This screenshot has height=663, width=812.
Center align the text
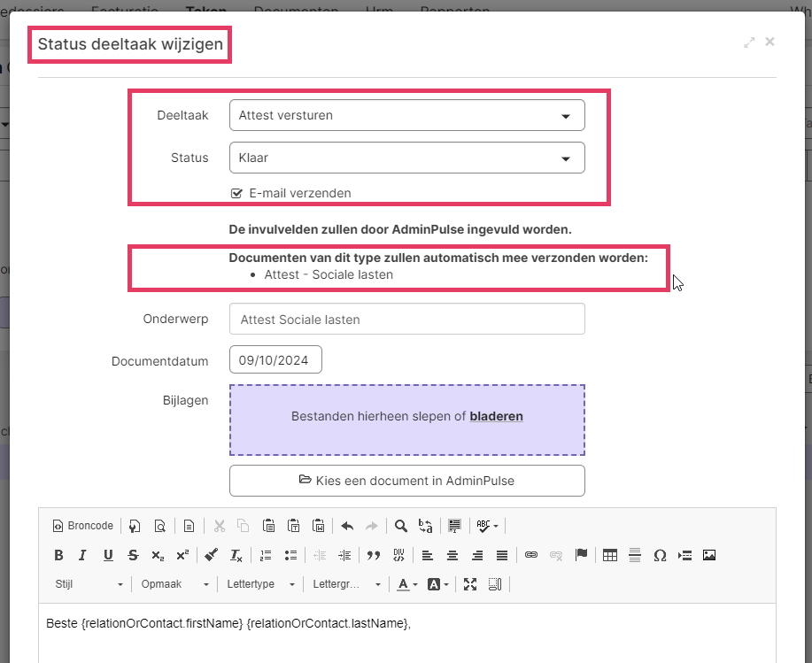pyautogui.click(x=452, y=555)
